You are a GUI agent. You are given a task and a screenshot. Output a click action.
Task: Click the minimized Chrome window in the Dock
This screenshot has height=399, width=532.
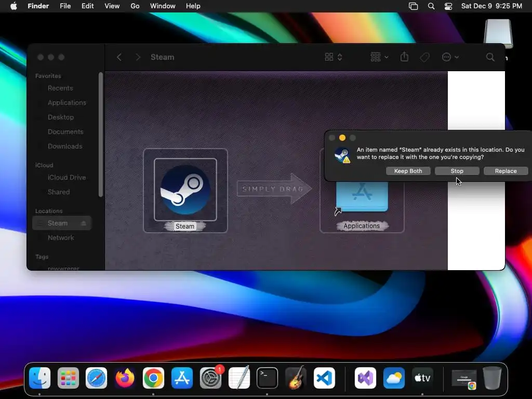point(464,379)
